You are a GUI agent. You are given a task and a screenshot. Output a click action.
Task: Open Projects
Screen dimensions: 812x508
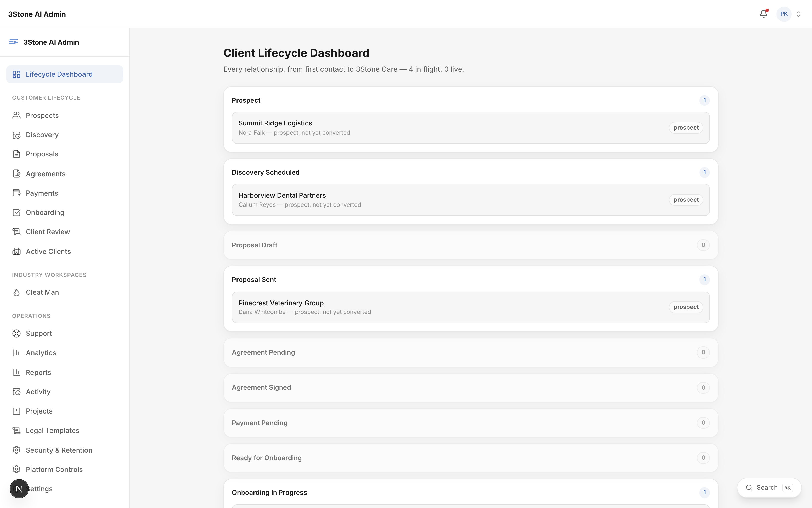64,411
